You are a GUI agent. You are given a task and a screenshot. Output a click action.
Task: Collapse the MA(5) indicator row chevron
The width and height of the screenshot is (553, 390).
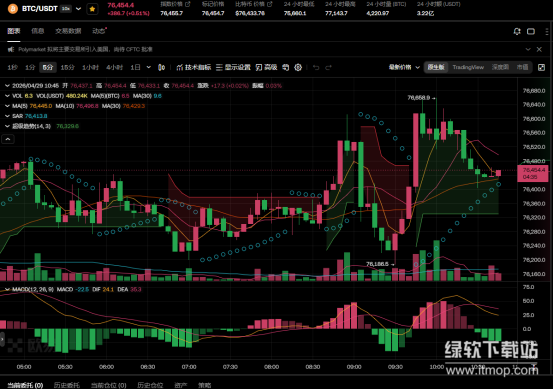pyautogui.click(x=7, y=106)
